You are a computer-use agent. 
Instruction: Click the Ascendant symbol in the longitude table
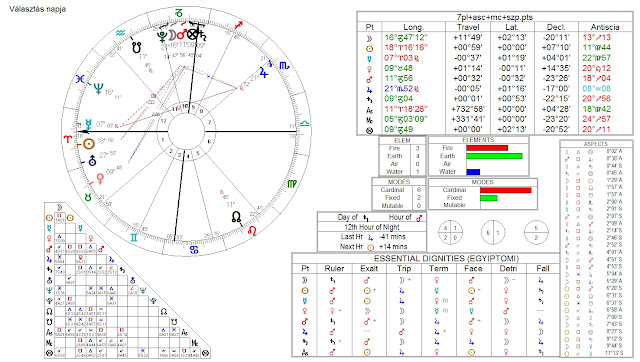click(369, 110)
